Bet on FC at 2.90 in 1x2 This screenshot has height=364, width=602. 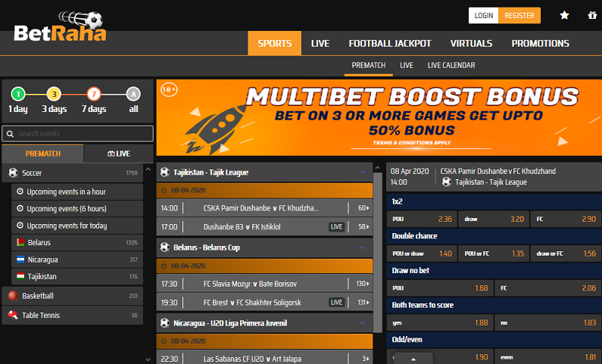(566, 219)
